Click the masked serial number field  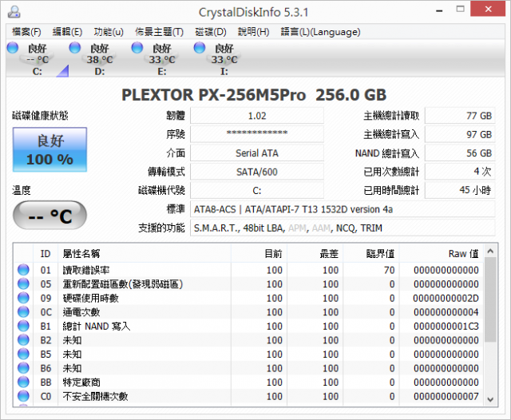coord(257,134)
